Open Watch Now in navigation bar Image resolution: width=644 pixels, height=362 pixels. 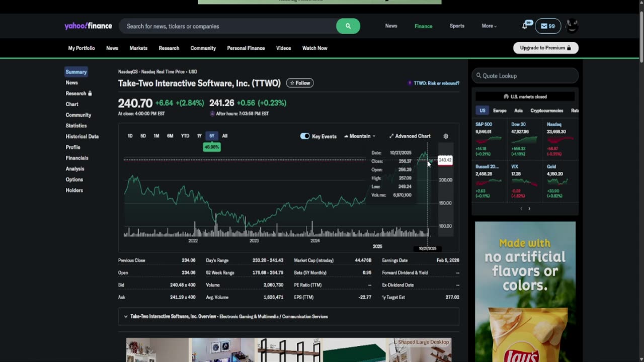314,48
